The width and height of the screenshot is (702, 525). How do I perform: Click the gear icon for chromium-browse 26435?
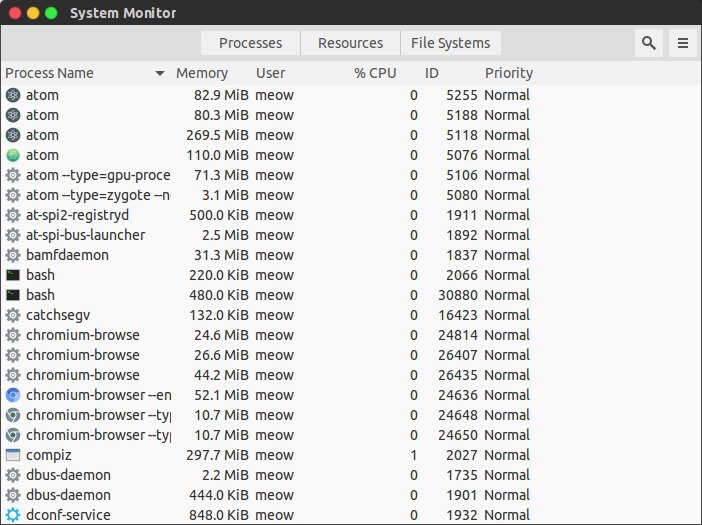click(x=13, y=375)
